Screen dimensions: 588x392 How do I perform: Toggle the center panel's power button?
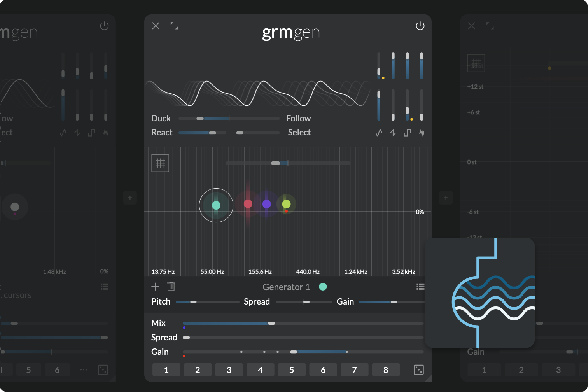pyautogui.click(x=420, y=26)
